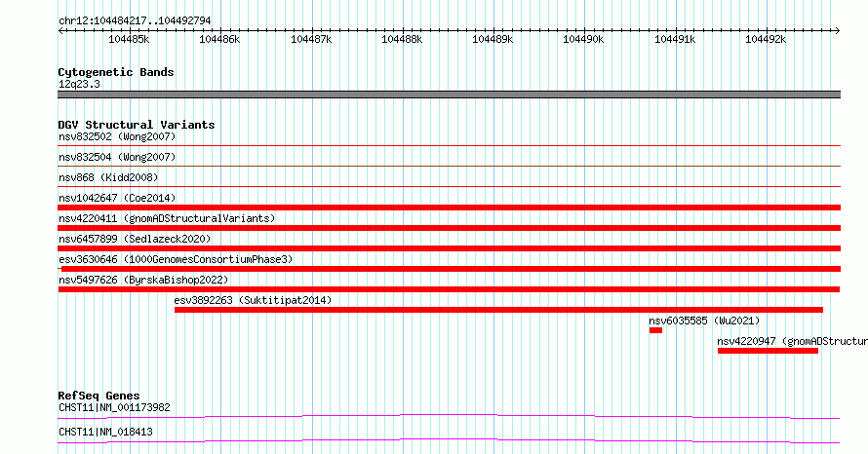Open variant esv3630646 1000GenomesConsortiumPhase3 label
Viewport: 868px width, 454px height.
(176, 259)
